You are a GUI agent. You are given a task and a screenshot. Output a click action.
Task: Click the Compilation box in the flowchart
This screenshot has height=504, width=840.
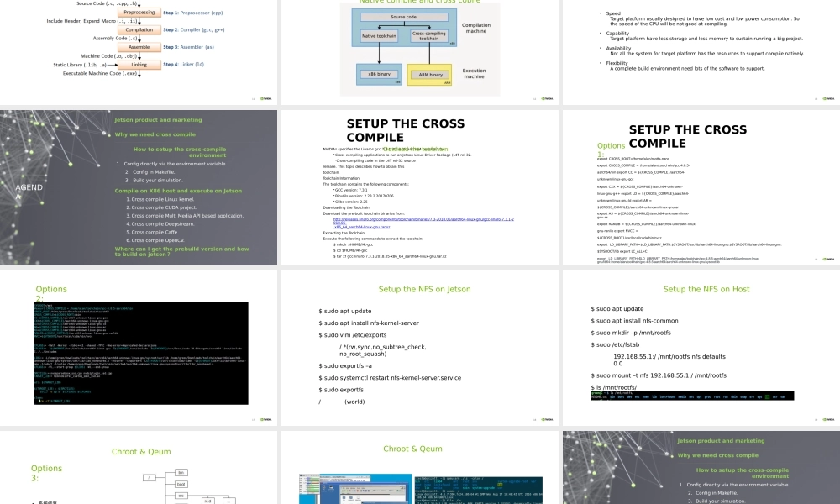[x=139, y=30]
